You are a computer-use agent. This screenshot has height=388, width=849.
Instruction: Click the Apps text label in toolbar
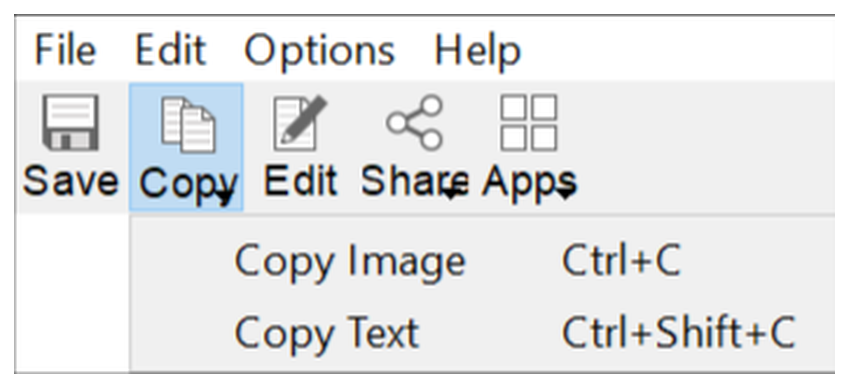529,182
